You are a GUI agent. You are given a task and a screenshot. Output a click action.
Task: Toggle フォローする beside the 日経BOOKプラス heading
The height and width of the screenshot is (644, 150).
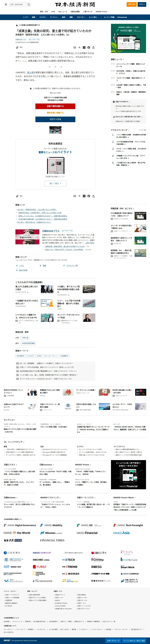point(67,231)
